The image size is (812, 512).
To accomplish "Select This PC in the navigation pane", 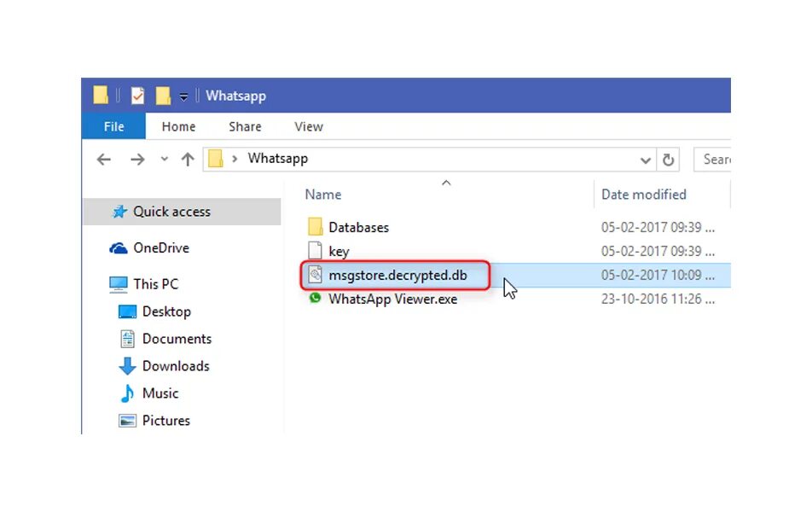I will point(155,284).
